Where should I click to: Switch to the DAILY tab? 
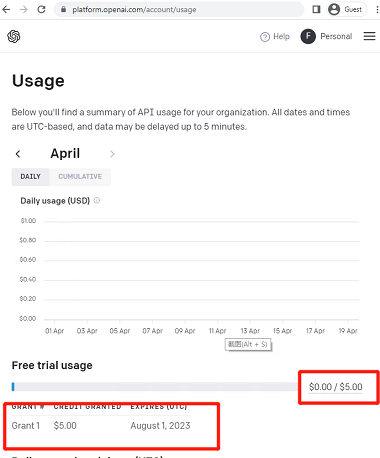click(30, 177)
